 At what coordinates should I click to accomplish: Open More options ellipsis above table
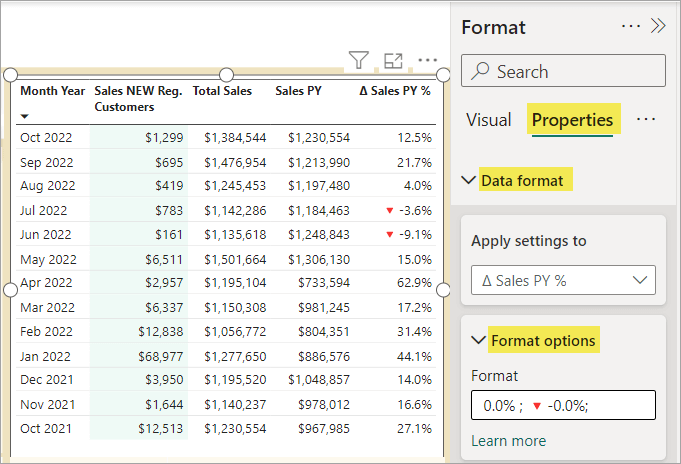(x=427, y=60)
